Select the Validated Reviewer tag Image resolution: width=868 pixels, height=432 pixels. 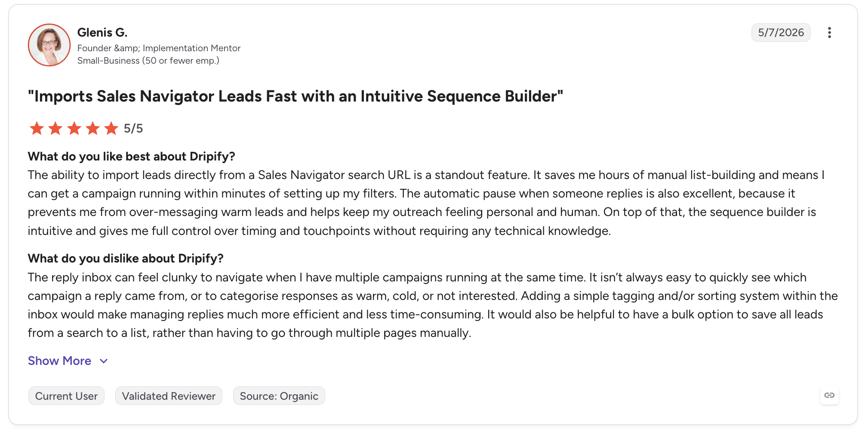tap(169, 396)
